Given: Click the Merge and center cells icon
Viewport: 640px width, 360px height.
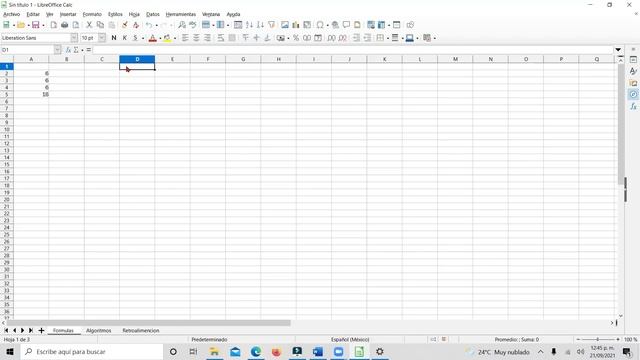Looking at the screenshot, I should pyautogui.click(x=232, y=38).
